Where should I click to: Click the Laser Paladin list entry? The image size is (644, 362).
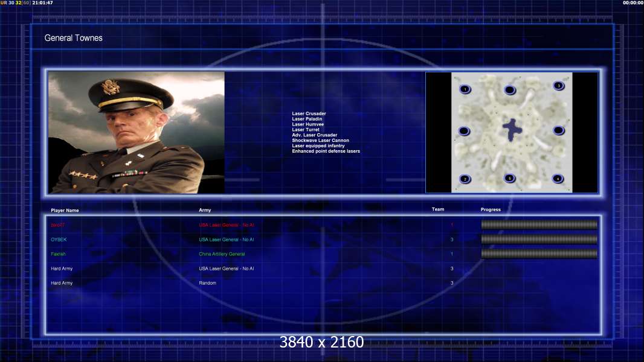pyautogui.click(x=308, y=119)
